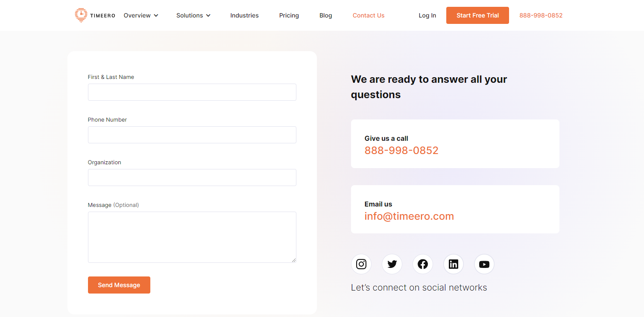The height and width of the screenshot is (317, 644).
Task: Expand the Solutions navigation dropdown
Action: pyautogui.click(x=193, y=15)
